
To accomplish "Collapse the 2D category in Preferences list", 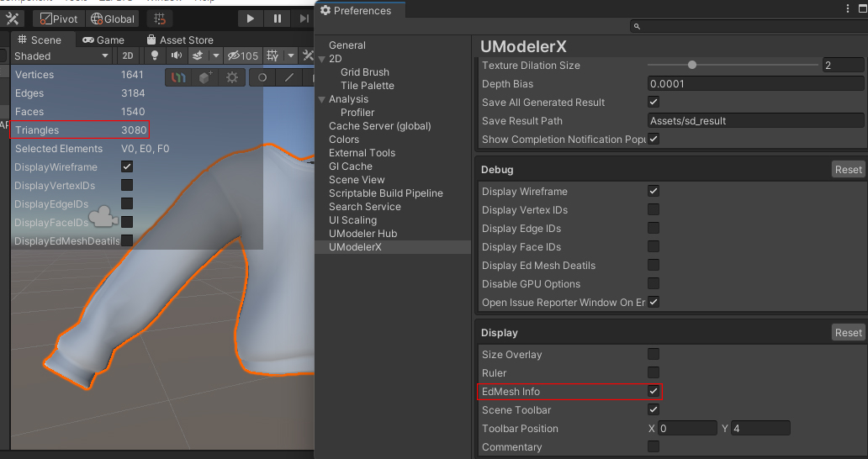I will point(322,59).
